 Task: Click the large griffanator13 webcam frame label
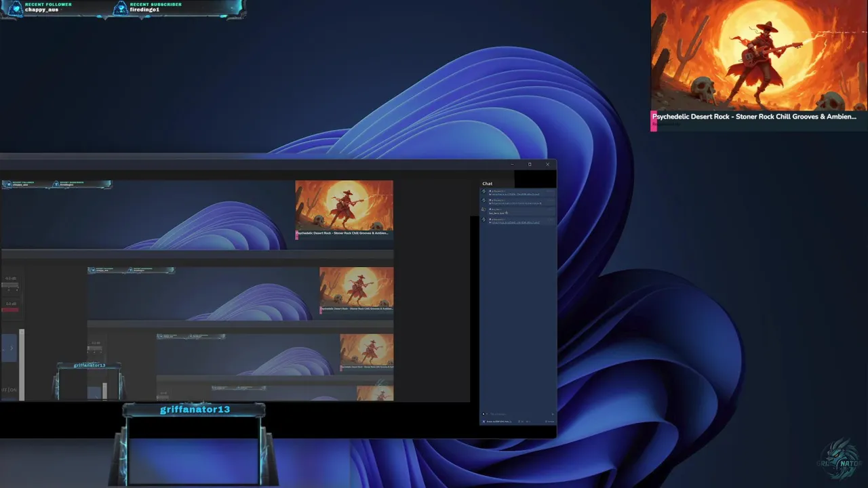pos(195,409)
